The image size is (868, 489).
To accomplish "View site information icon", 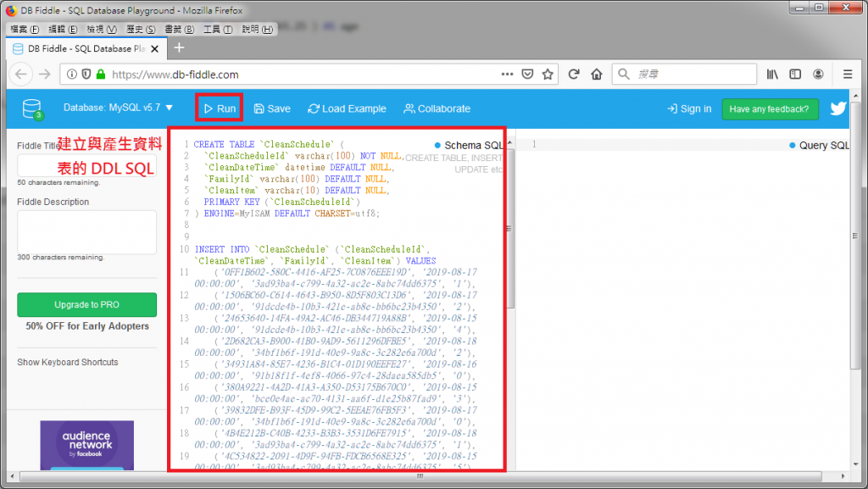I will pyautogui.click(x=72, y=74).
